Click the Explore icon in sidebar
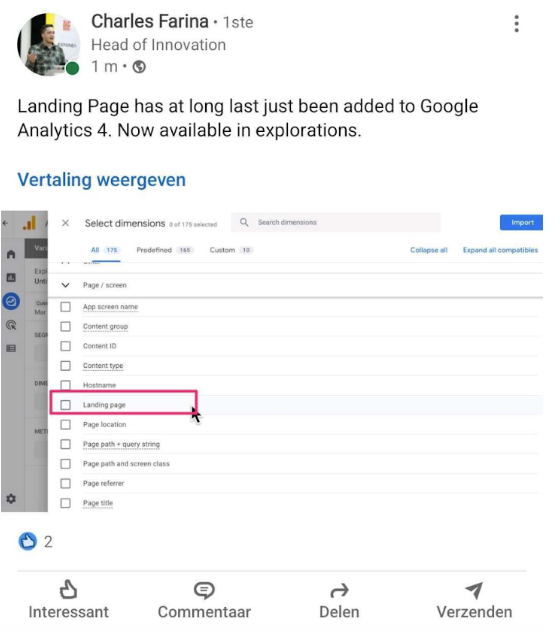The image size is (560, 640). pos(11,301)
